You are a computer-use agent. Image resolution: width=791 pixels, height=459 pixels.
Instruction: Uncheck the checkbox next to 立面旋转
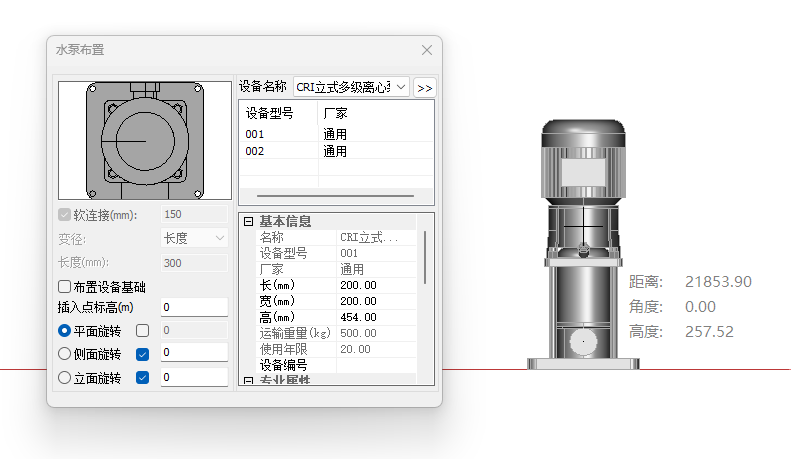click(x=143, y=377)
